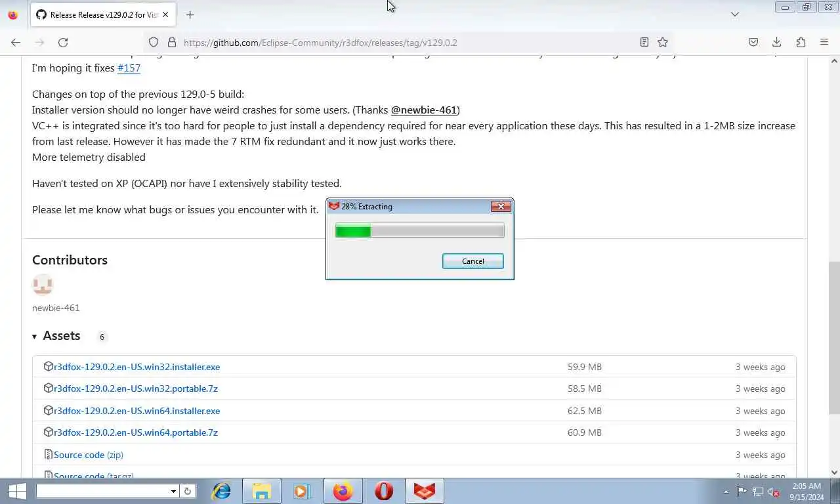Open muted volume tray icon
This screenshot has width=840, height=504.
click(774, 492)
